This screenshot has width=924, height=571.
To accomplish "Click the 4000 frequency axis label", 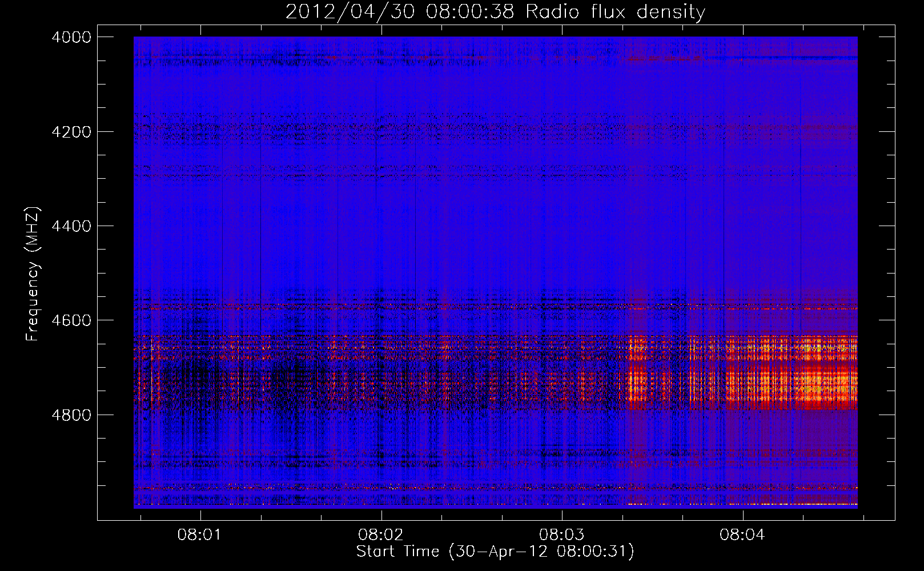I will 71,37.
